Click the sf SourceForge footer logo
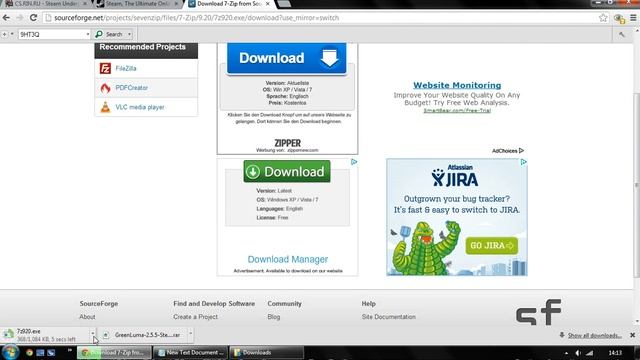This screenshot has height=360, width=640. [539, 312]
